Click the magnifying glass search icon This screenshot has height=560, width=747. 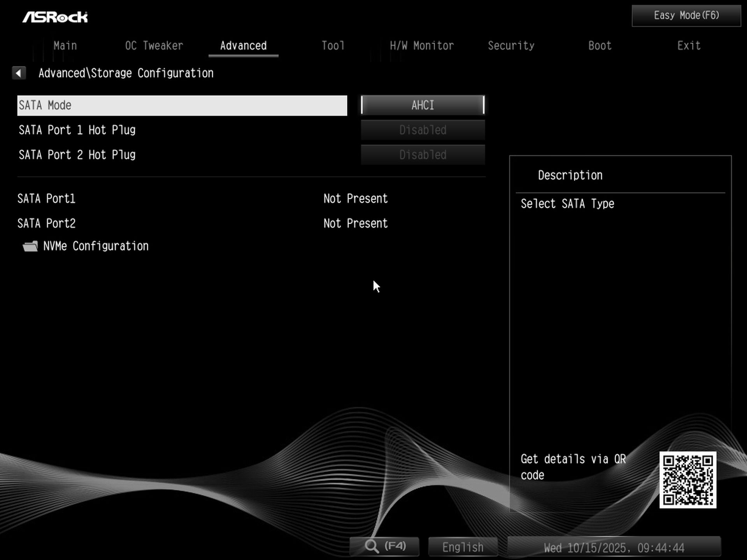(372, 546)
